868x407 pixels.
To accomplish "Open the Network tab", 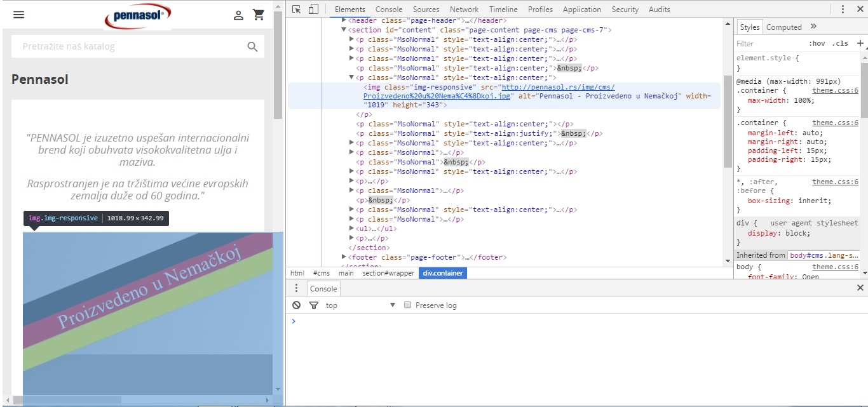I will click(464, 9).
